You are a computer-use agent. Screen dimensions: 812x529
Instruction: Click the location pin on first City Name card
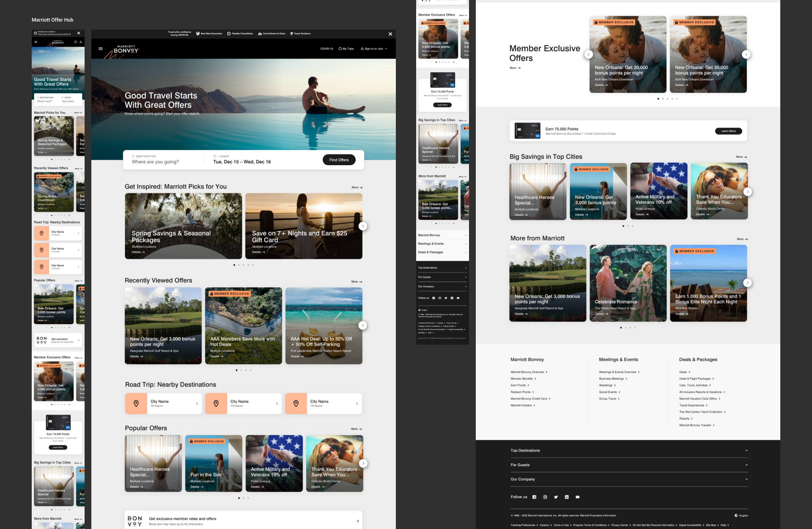click(x=136, y=404)
